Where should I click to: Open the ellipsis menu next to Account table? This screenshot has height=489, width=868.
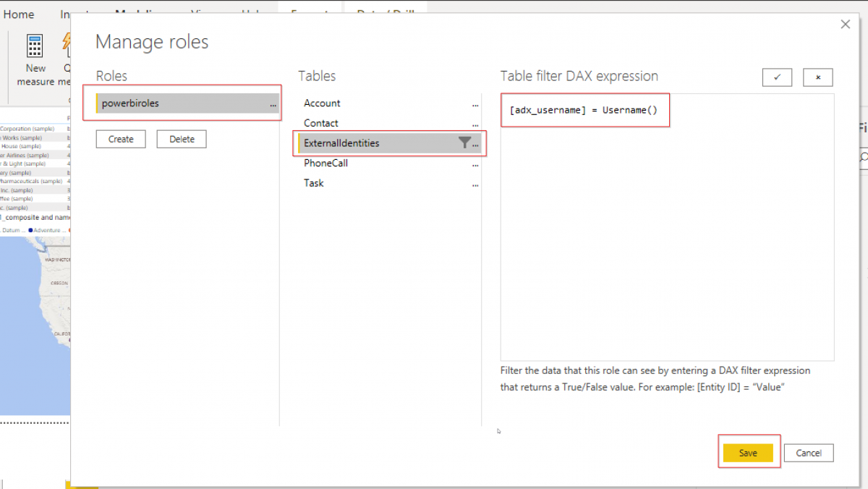pos(475,104)
